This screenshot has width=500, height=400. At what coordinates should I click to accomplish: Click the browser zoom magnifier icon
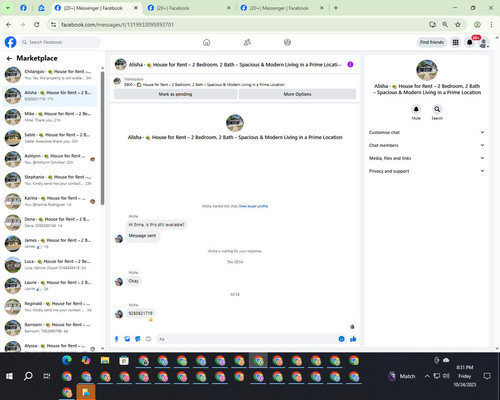445,25
